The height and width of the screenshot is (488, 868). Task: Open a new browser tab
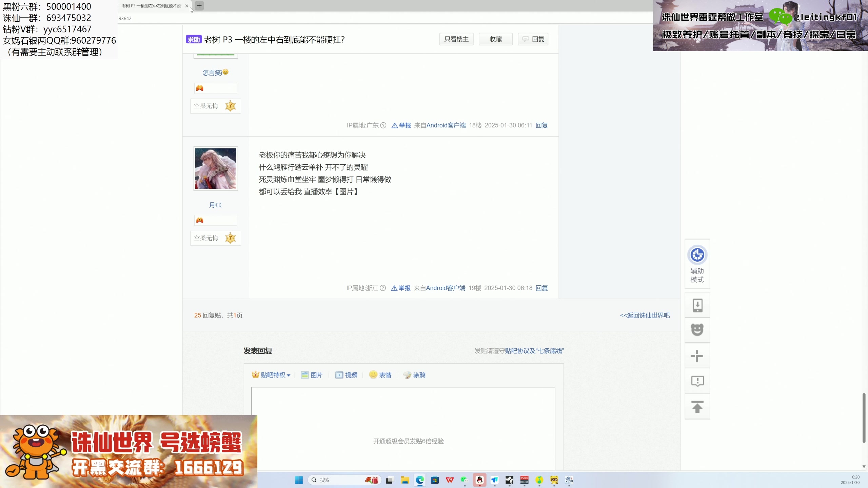[x=199, y=6]
